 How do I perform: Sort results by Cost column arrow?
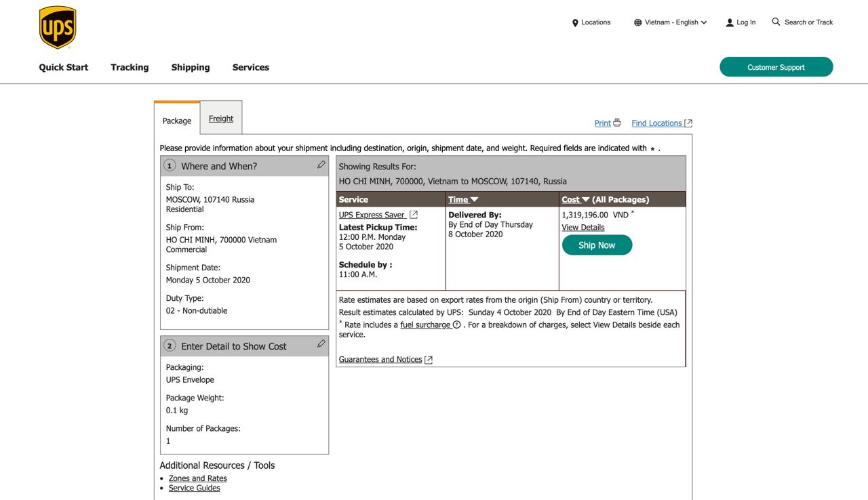click(x=586, y=199)
